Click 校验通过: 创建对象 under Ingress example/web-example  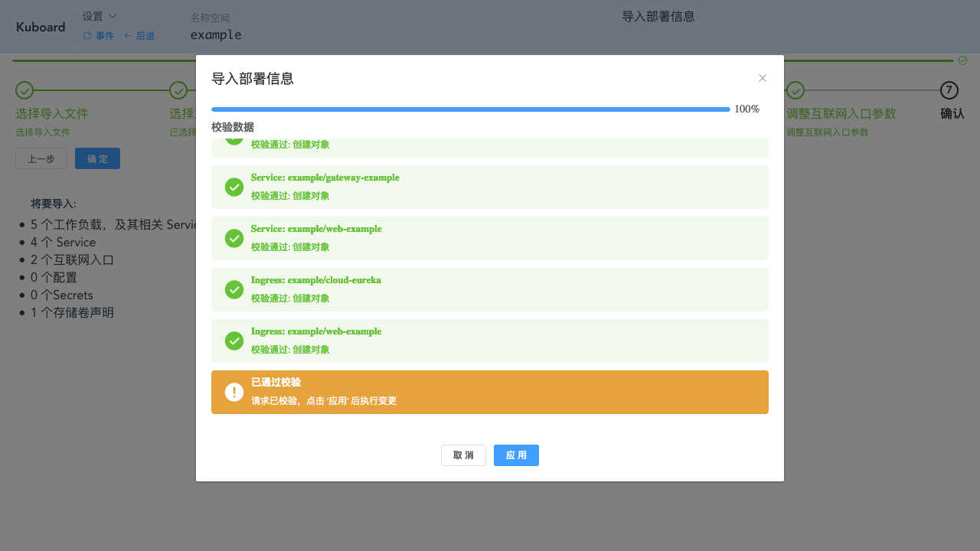[291, 350]
